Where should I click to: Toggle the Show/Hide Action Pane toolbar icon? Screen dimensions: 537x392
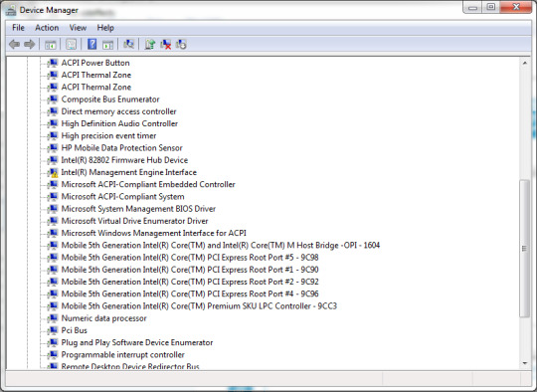107,44
